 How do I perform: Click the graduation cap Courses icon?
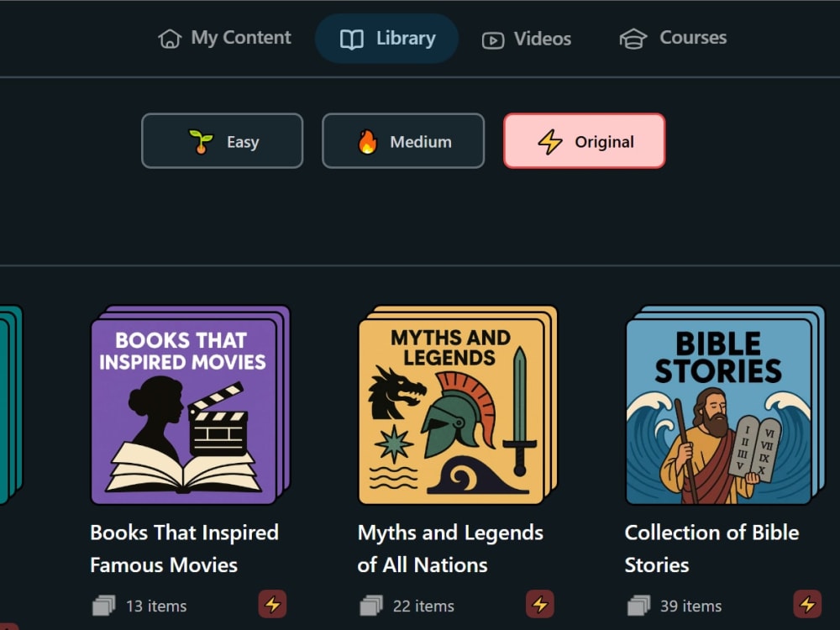[633, 39]
